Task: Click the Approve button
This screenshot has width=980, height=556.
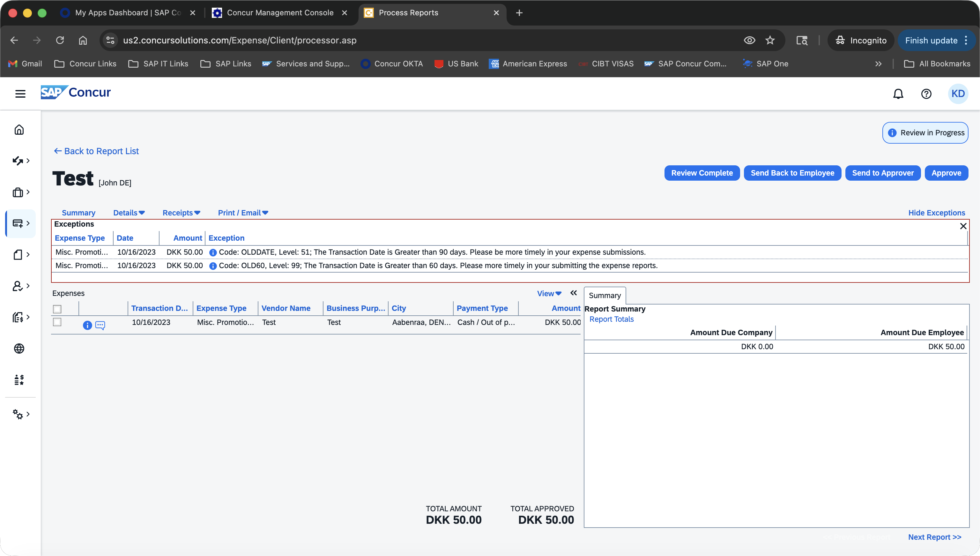Action: 946,173
